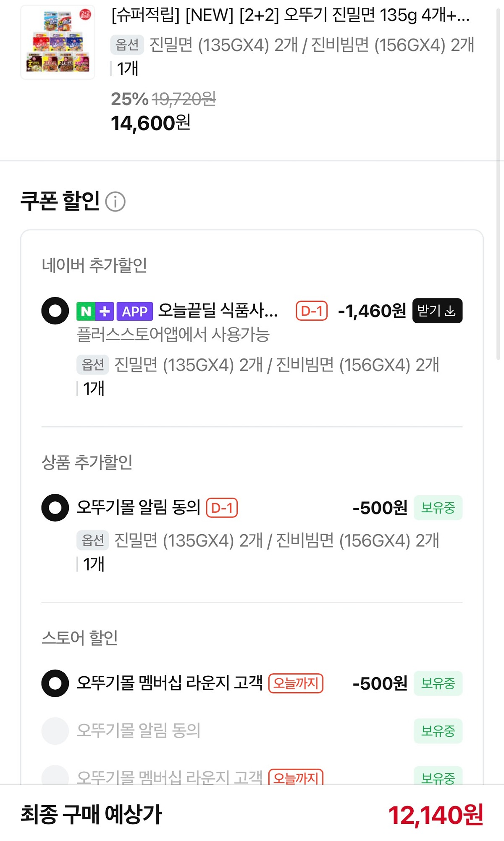Open the Ottogi ramen product thumbnail

[x=58, y=42]
